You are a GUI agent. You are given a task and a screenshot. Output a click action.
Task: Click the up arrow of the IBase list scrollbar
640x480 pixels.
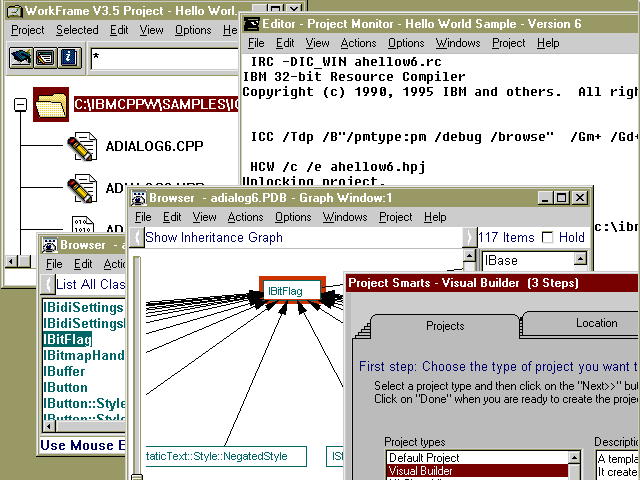tap(580, 258)
